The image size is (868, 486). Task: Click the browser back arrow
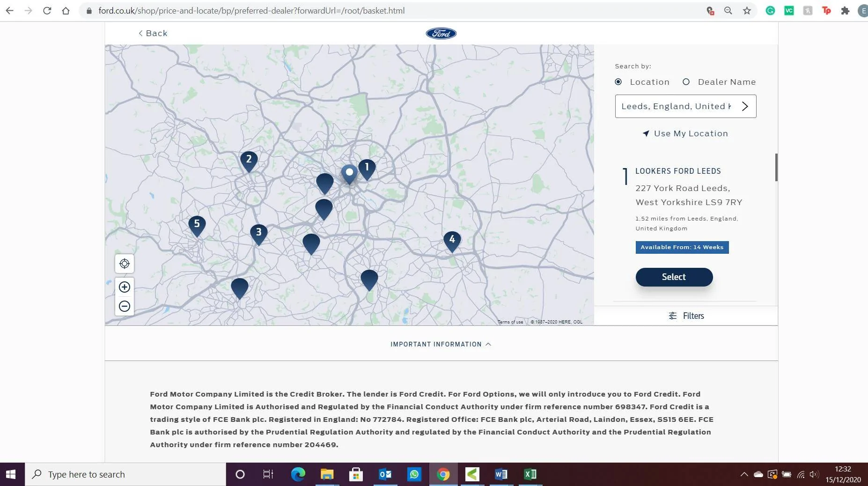pos(9,10)
